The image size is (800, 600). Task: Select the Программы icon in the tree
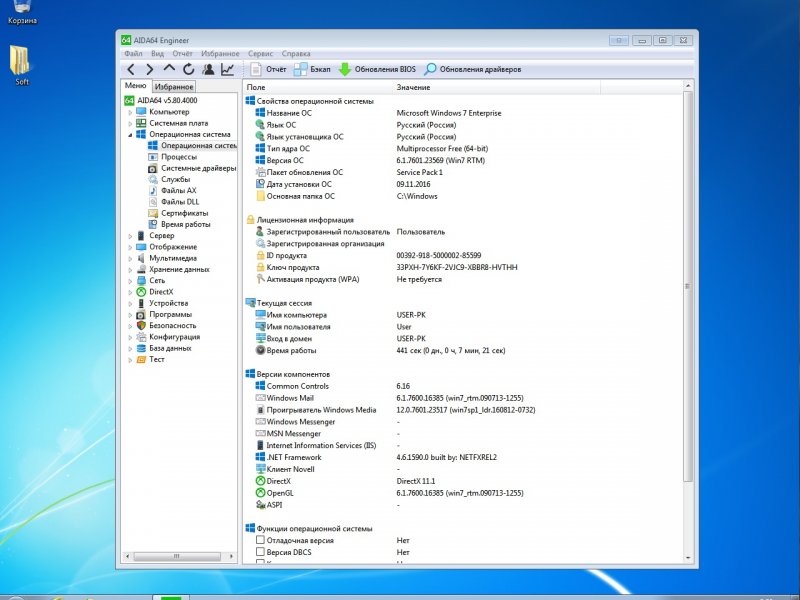(141, 314)
